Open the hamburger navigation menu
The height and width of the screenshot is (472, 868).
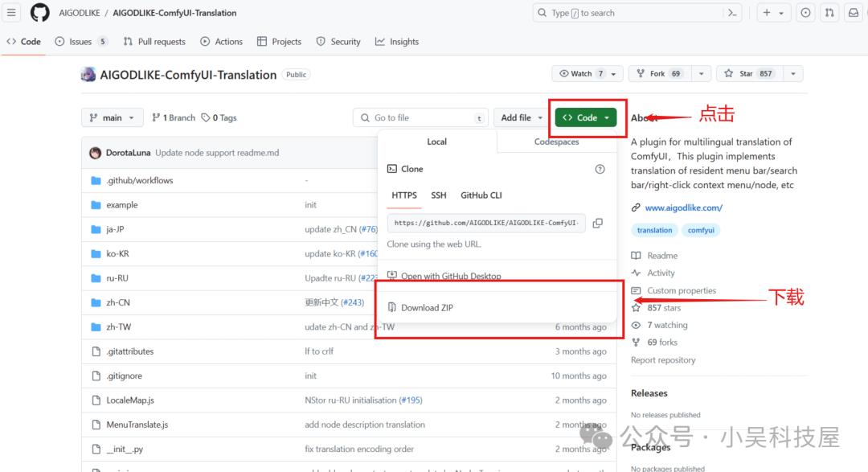click(x=11, y=12)
